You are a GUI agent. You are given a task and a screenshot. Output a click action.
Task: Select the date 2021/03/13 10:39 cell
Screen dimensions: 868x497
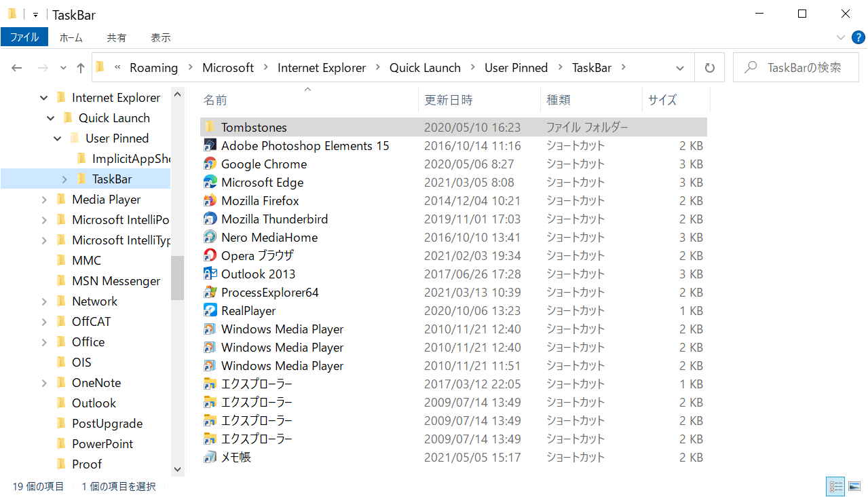click(472, 292)
